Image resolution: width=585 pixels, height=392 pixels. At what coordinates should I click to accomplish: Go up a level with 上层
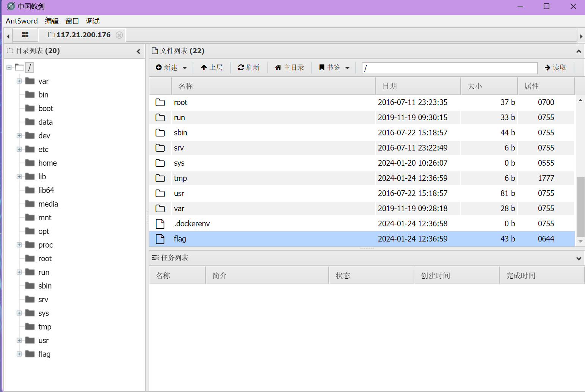pyautogui.click(x=212, y=67)
